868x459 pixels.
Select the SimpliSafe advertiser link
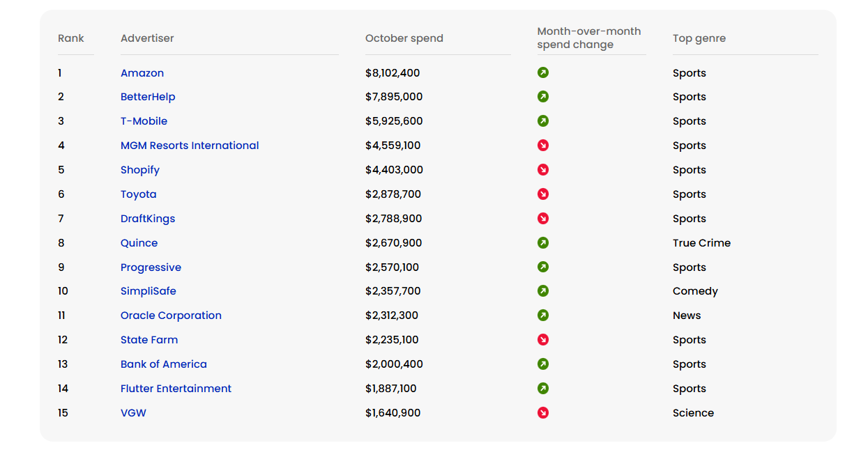pyautogui.click(x=148, y=291)
